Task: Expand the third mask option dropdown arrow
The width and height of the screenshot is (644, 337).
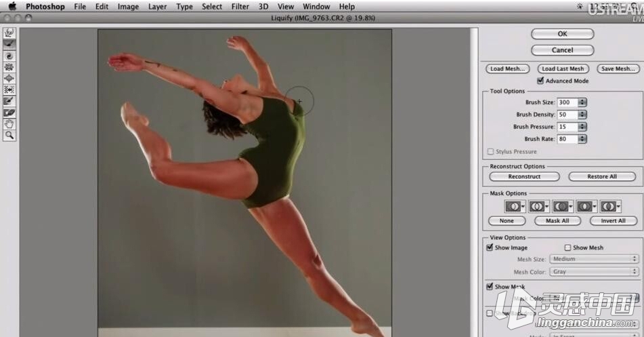Action: click(x=571, y=207)
